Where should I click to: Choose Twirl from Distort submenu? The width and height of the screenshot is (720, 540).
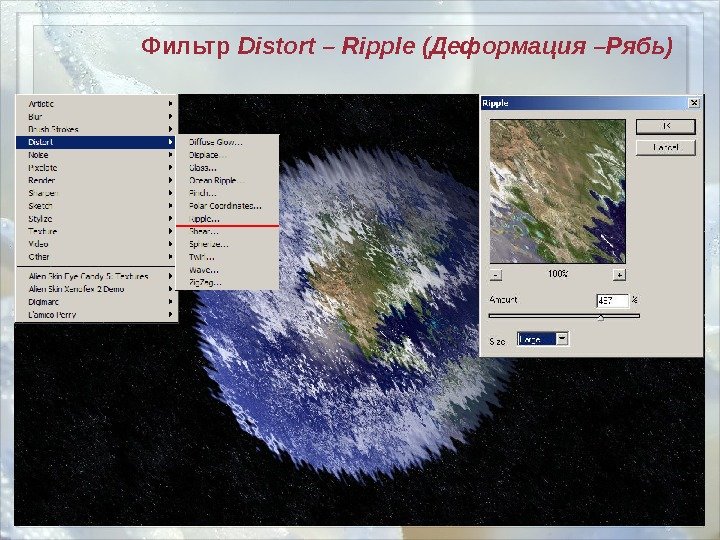(228, 258)
